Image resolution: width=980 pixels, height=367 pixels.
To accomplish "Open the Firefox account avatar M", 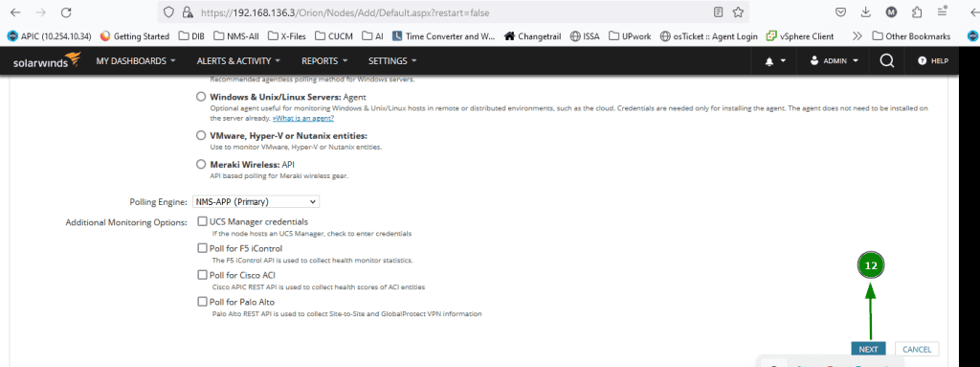I will pos(891,11).
